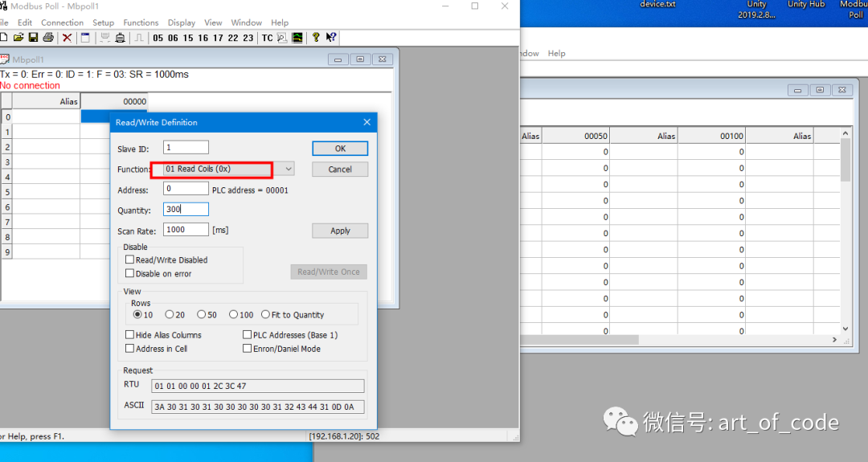This screenshot has height=462, width=868.
Task: Click vertical scrollbar thumb in right window
Action: click(845, 161)
